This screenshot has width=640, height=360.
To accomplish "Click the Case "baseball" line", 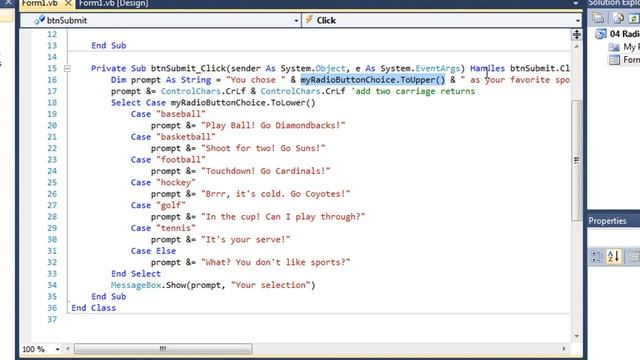I will click(x=168, y=114).
